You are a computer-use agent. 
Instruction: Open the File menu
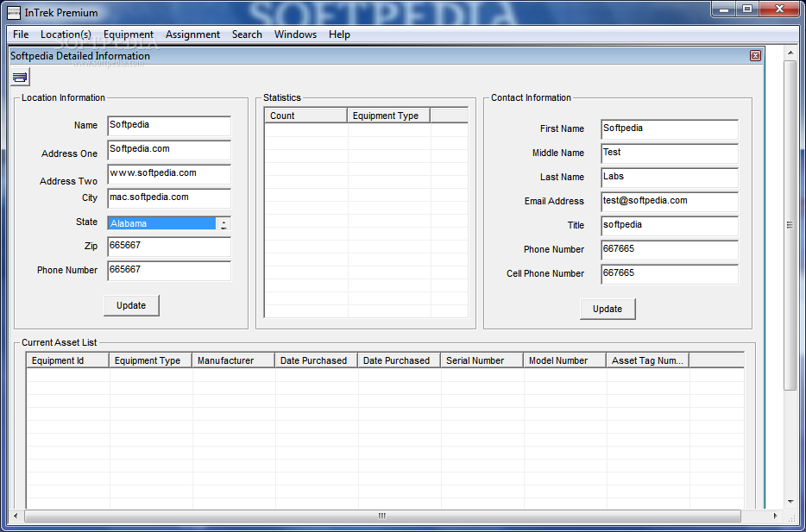coord(21,34)
